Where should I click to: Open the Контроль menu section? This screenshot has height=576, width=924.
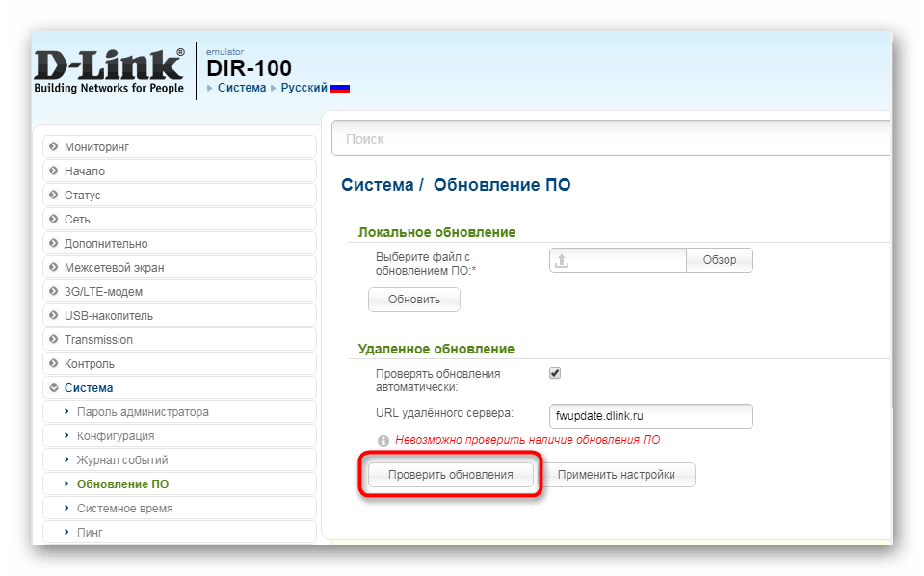point(180,364)
